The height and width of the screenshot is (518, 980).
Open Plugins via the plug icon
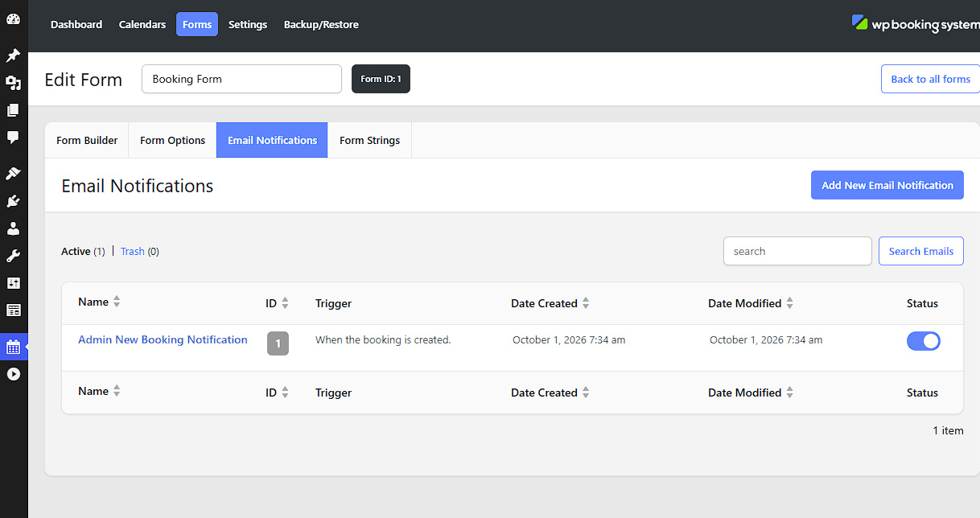click(x=13, y=201)
